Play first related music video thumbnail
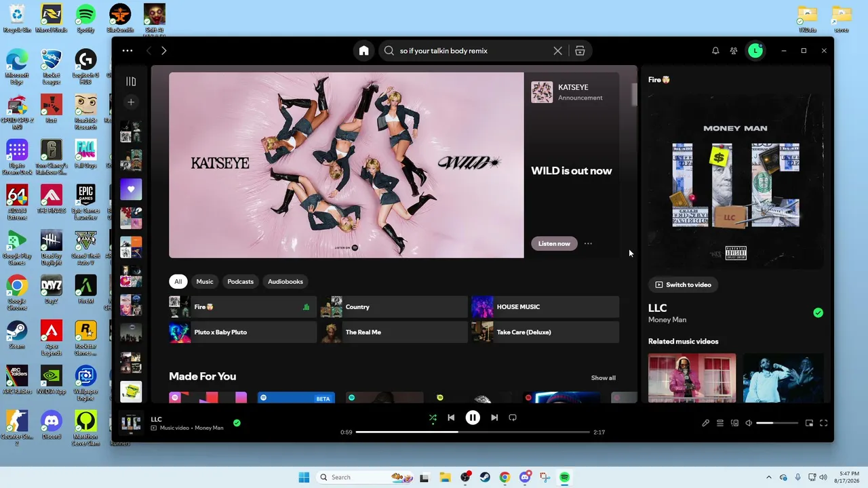The image size is (868, 488). pyautogui.click(x=692, y=378)
